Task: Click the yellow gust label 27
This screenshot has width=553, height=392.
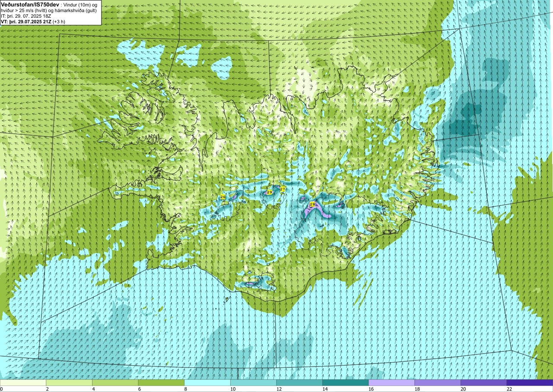Action: tap(283, 189)
